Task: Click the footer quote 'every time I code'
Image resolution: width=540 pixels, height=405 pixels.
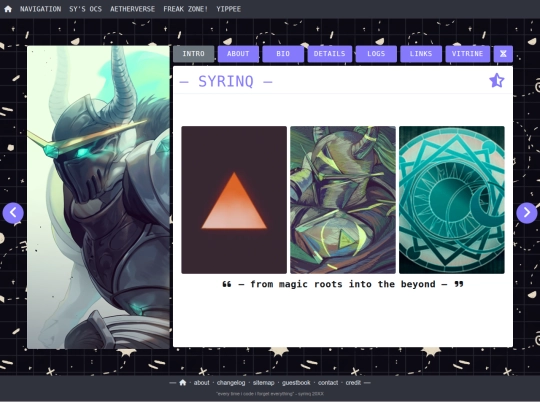Action: click(x=270, y=394)
